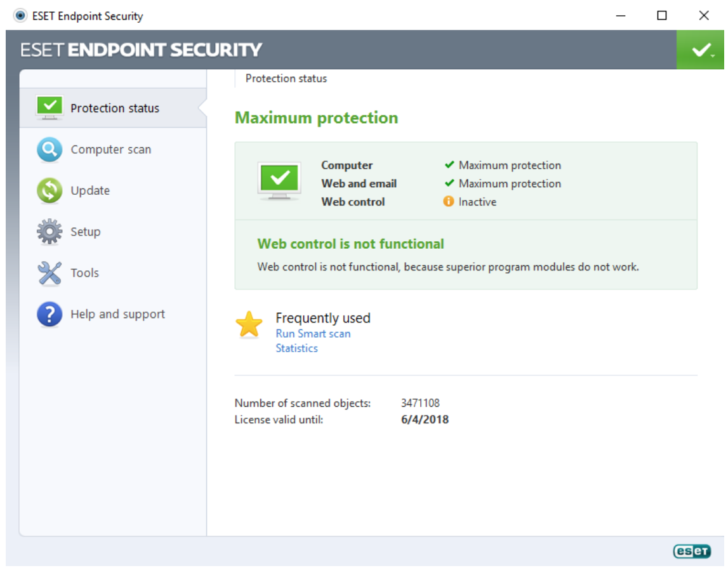The image size is (728, 568).
Task: Click the Help and support question icon
Action: point(50,314)
